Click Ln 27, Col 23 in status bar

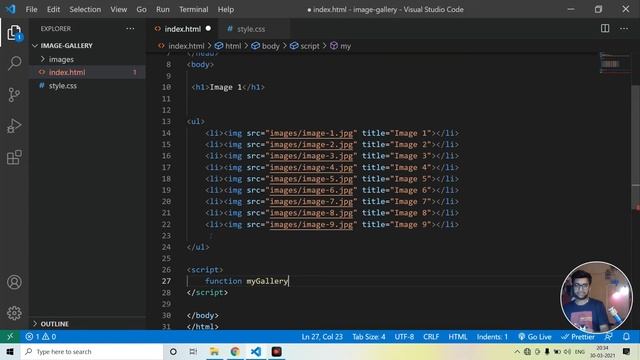click(x=322, y=337)
